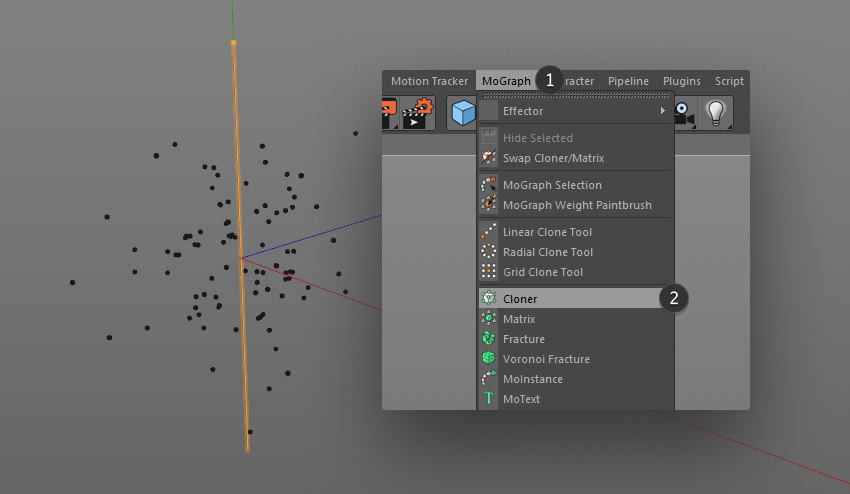Click the Camera object icon
The image size is (850, 494).
pyautogui.click(x=684, y=114)
